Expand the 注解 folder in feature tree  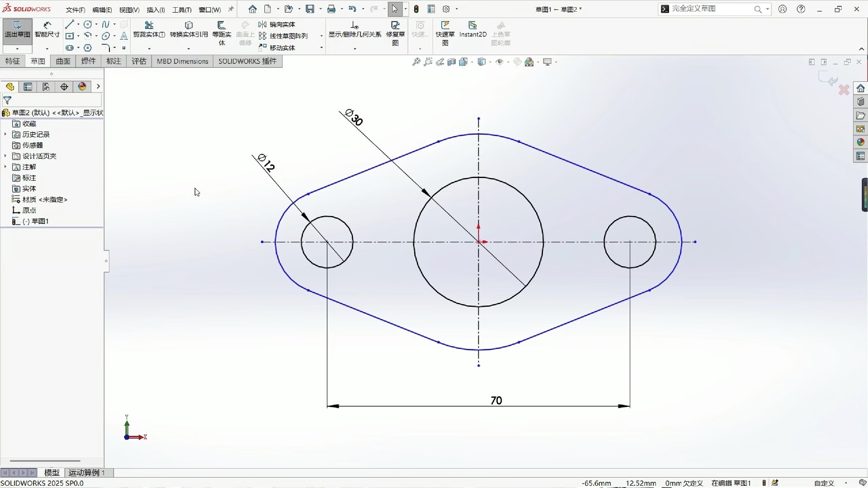(5, 167)
